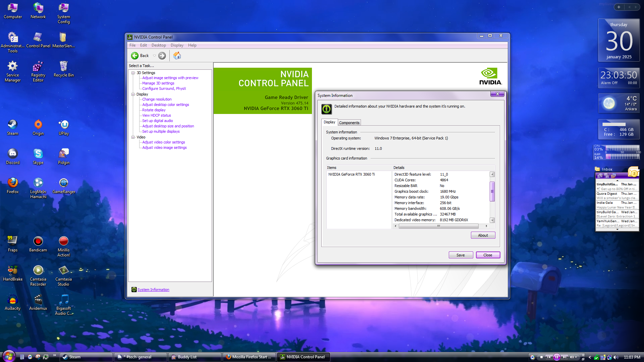Viewport: 644px width, 362px height.
Task: Open Manage 3D settings
Action: (158, 83)
